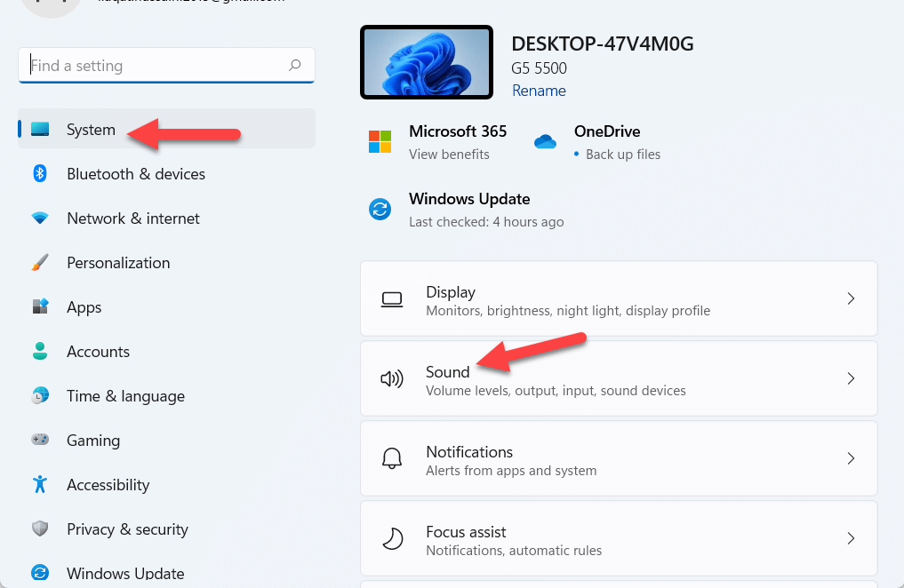Expand Notifications settings chevron
The image size is (904, 588).
coord(851,459)
